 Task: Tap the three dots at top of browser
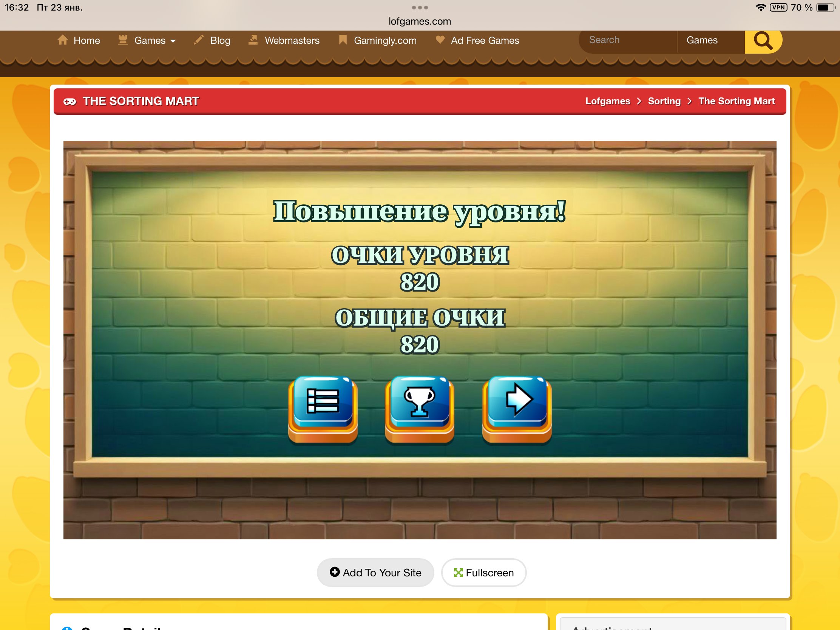tap(420, 8)
